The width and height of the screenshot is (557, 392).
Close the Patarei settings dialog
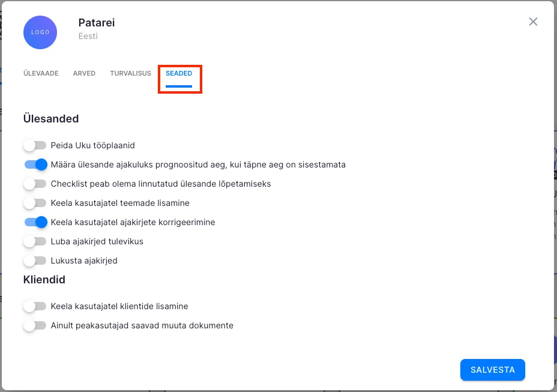(533, 22)
